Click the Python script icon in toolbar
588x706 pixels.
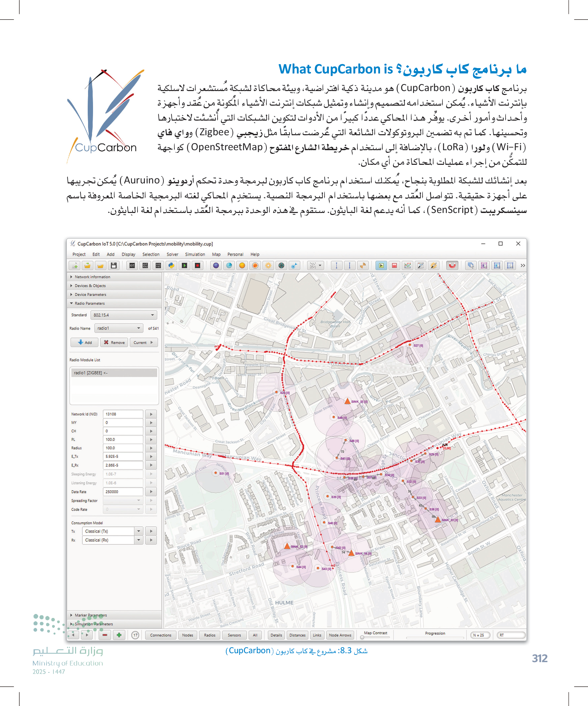point(171,265)
